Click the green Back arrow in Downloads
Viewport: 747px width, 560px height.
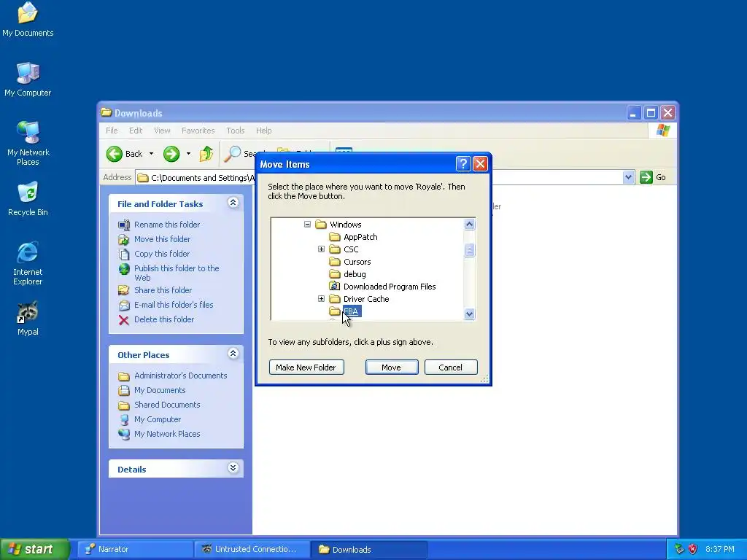[x=115, y=154]
